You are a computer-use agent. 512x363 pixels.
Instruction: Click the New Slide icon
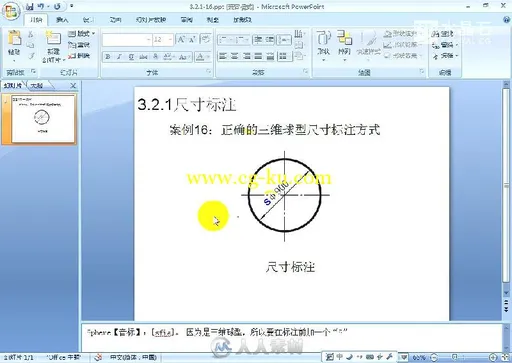[53, 38]
